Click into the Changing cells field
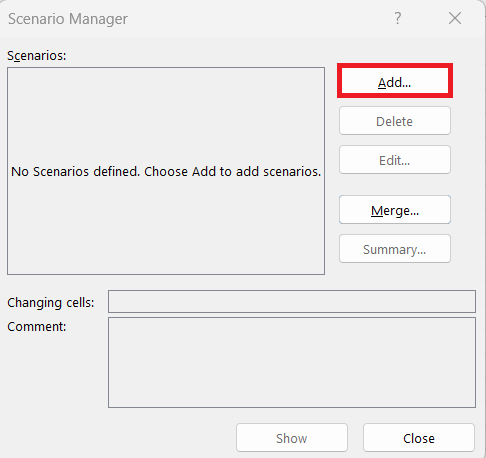The image size is (486, 458). click(292, 301)
